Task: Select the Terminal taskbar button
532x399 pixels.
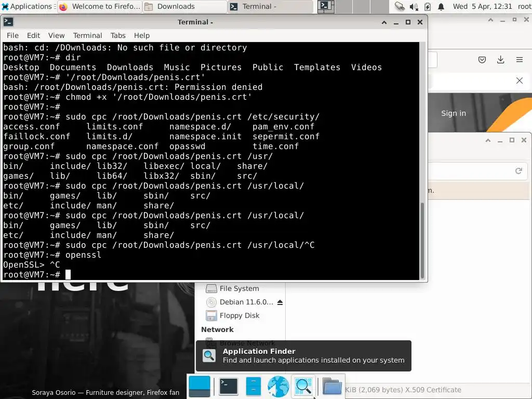Action: click(x=270, y=6)
